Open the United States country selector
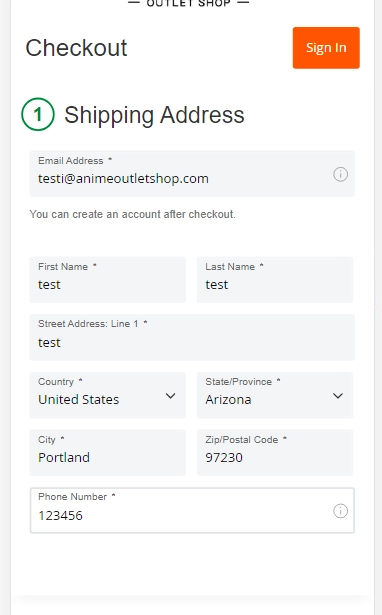Screen dimensions: 382x615 (x=107, y=395)
